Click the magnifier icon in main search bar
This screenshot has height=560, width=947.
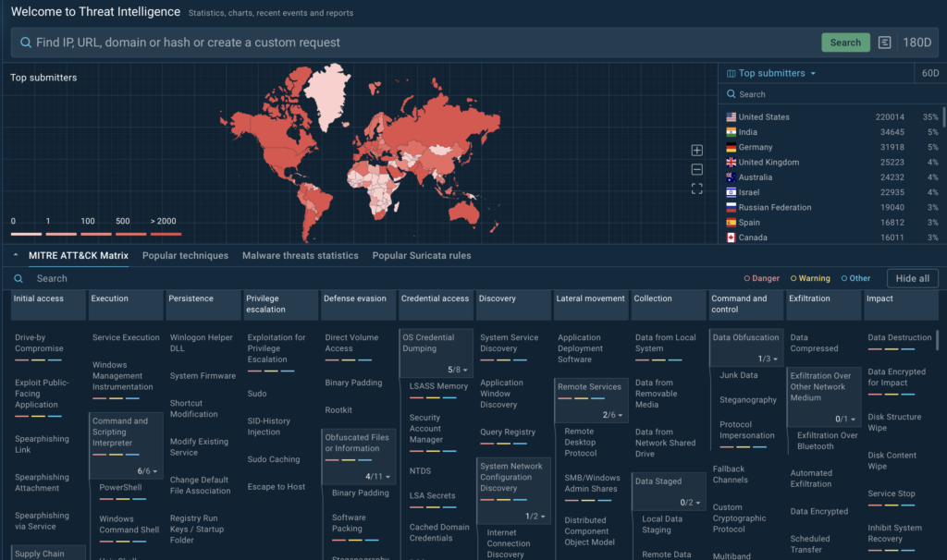click(25, 43)
